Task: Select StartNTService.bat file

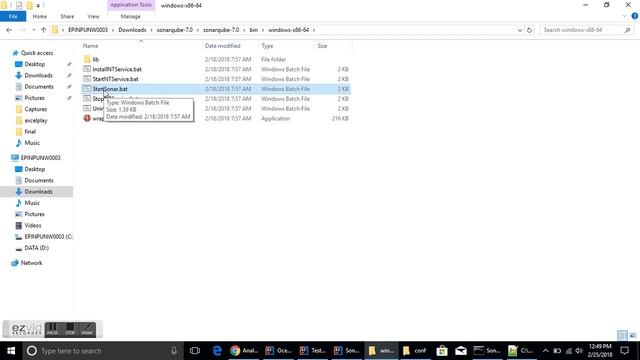Action: coord(115,79)
